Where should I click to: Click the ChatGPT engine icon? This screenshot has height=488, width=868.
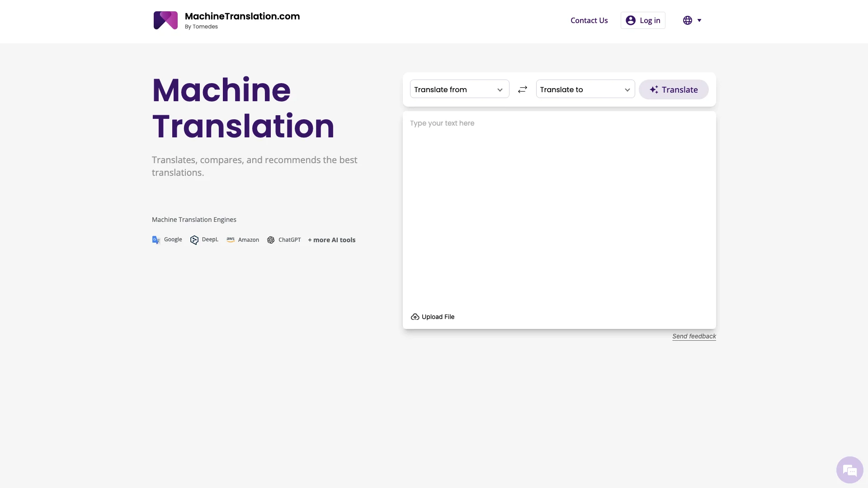271,239
